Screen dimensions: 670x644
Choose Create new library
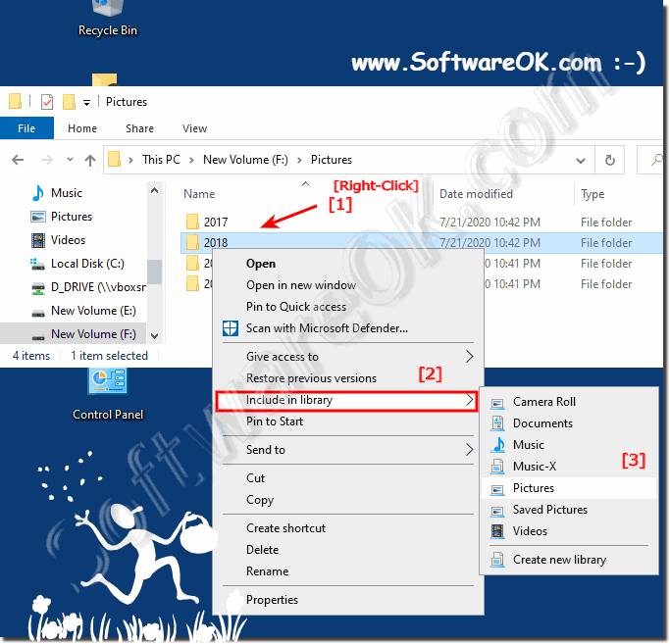click(569, 560)
